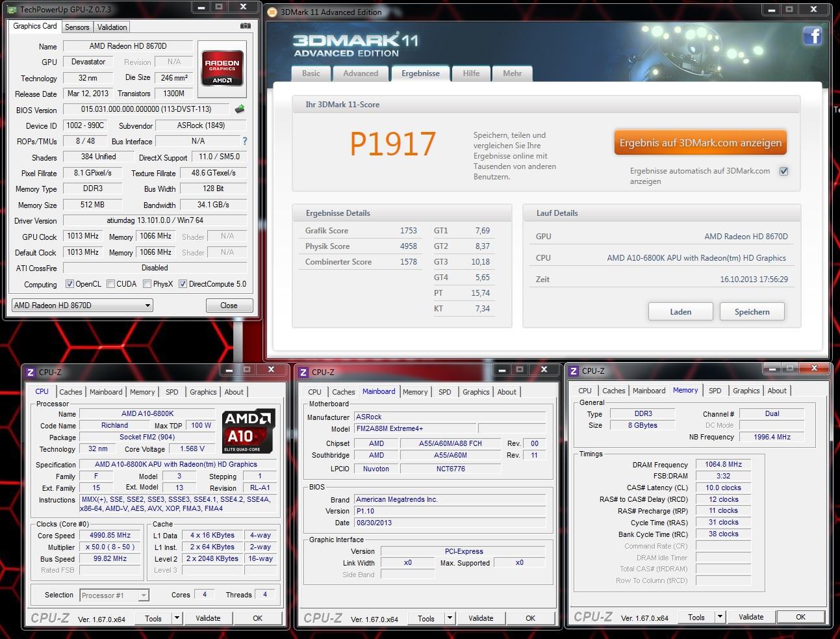Click the Radeon Graphics logo in GPU-Z
This screenshot has height=639, width=840.
[223, 68]
